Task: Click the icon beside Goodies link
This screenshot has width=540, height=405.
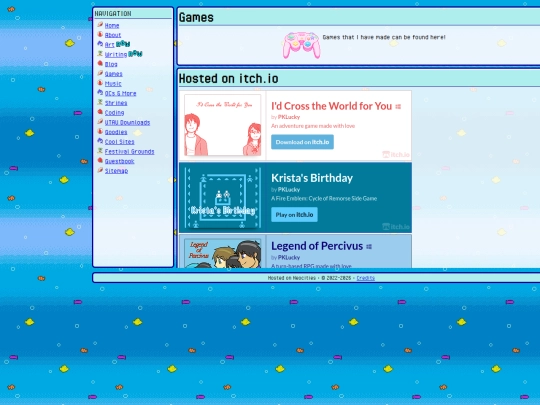Action: [100, 131]
